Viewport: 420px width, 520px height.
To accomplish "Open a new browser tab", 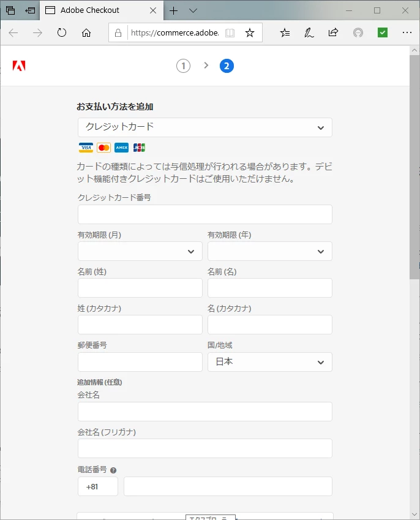I will (173, 10).
